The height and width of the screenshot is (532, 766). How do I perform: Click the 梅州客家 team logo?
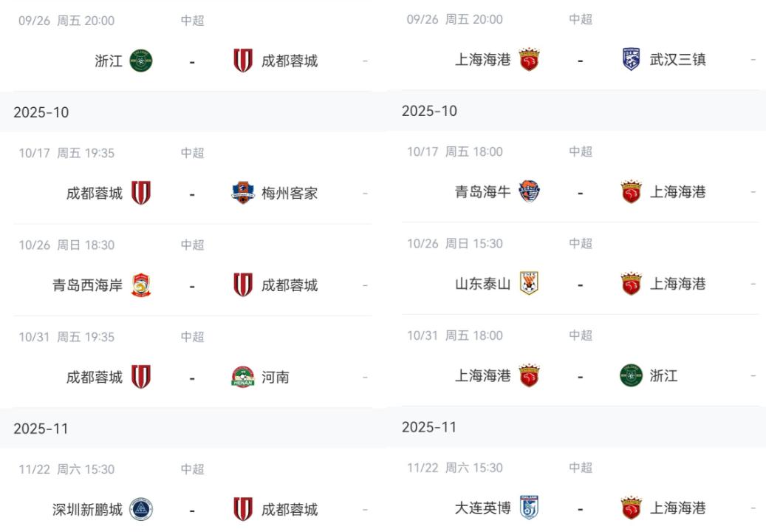click(242, 194)
